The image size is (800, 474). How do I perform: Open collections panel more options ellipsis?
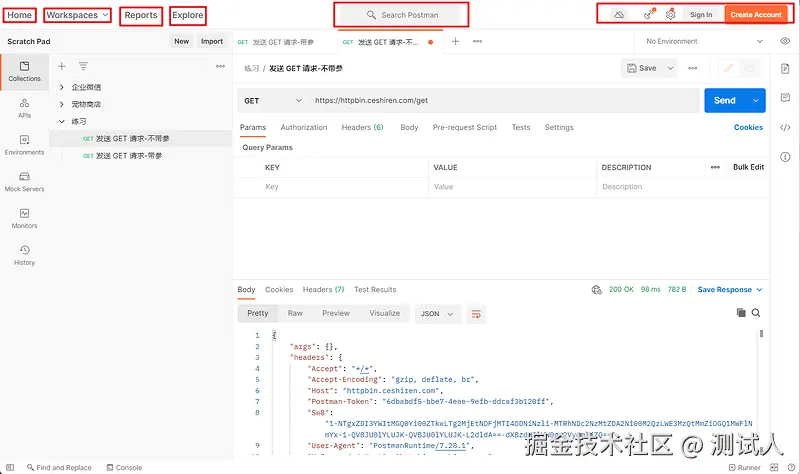220,66
